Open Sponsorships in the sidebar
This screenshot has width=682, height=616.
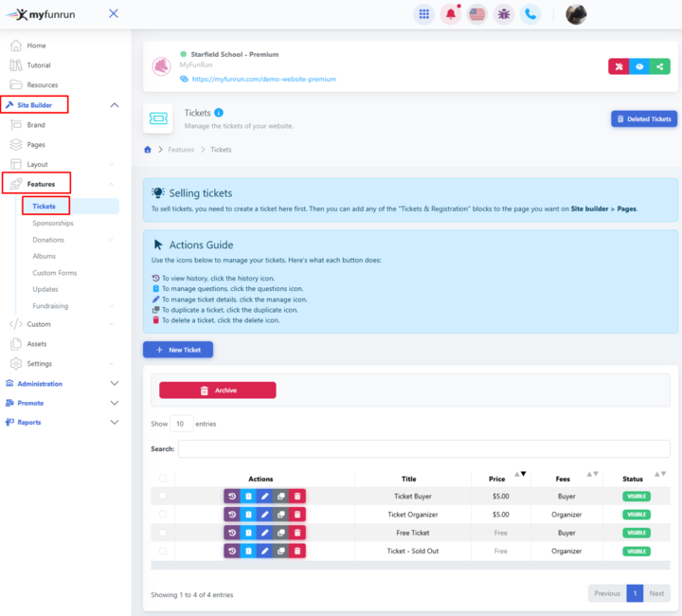[x=52, y=224]
